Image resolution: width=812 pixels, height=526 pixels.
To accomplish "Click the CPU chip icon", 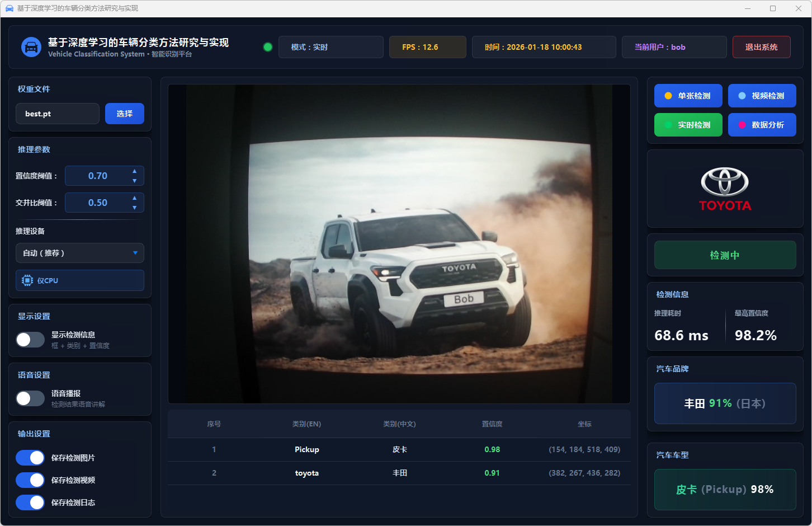I will point(27,280).
